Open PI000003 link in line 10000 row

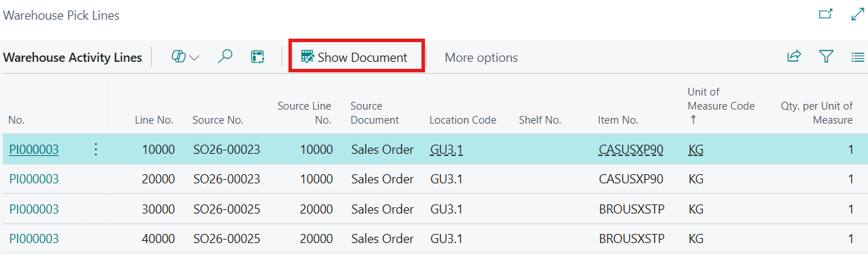click(34, 150)
